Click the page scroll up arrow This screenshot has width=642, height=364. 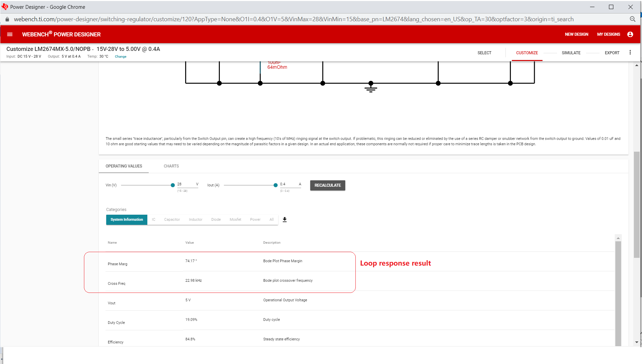(x=637, y=65)
